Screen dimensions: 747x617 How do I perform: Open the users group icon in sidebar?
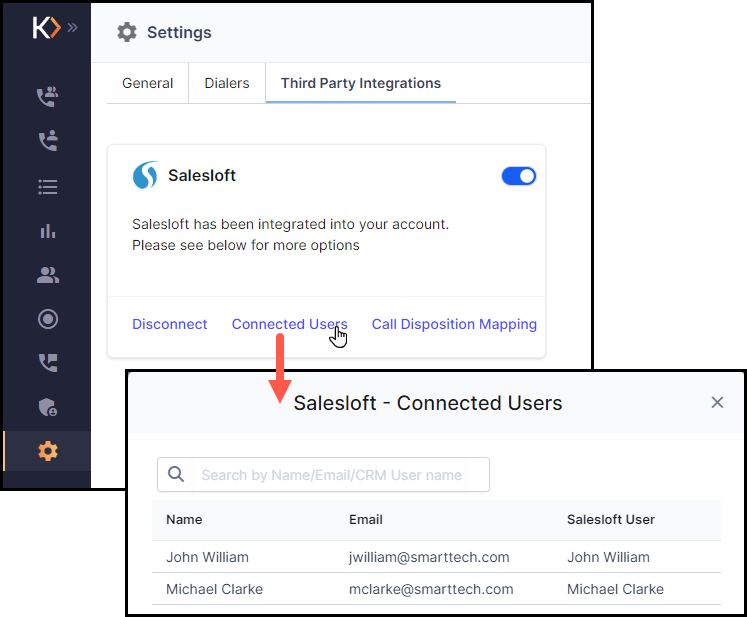coord(48,275)
